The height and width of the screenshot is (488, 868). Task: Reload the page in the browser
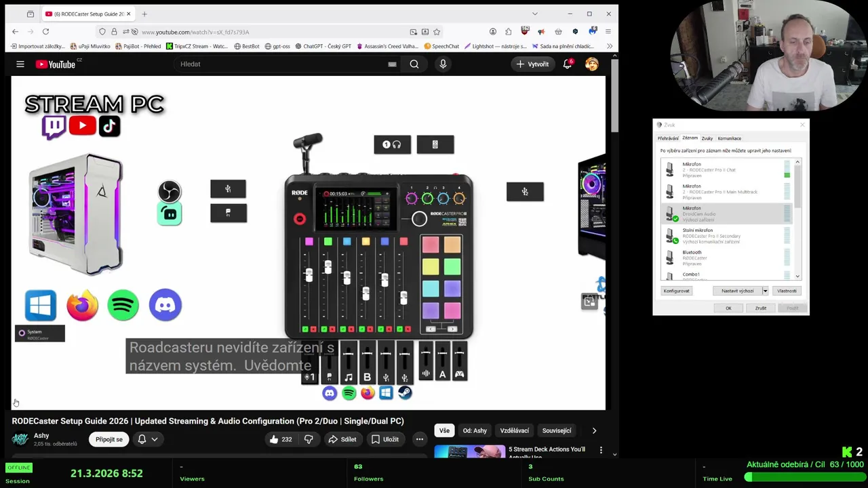click(45, 32)
